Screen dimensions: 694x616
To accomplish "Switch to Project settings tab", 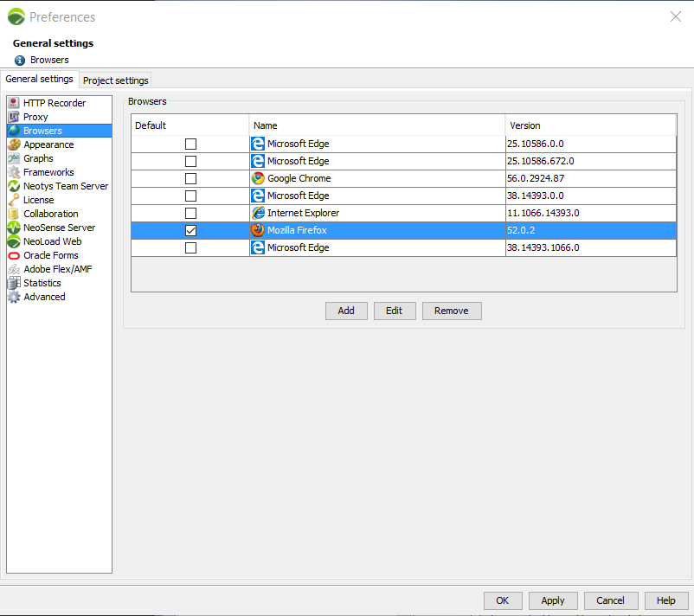I will (x=116, y=80).
